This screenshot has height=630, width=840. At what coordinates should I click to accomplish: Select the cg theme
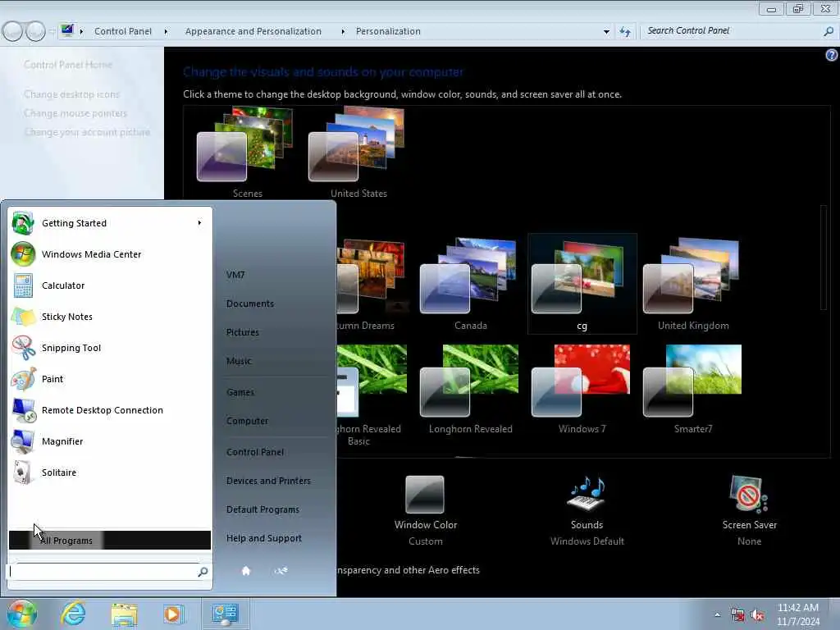click(582, 284)
